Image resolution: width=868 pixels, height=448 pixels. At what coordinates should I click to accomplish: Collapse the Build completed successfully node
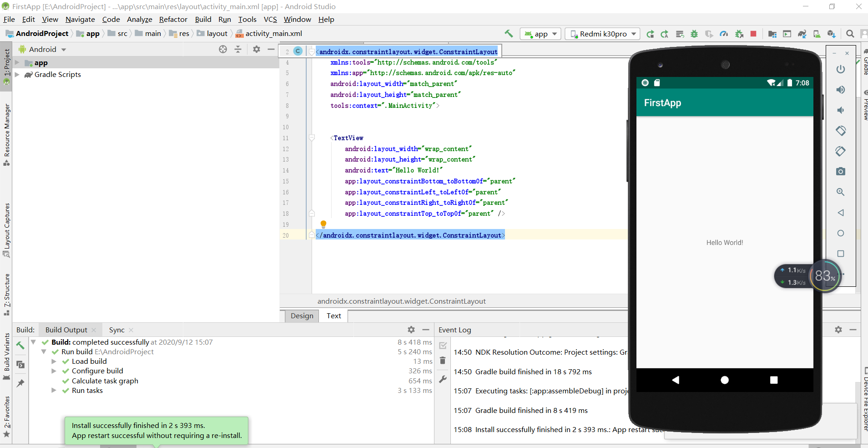(33, 342)
